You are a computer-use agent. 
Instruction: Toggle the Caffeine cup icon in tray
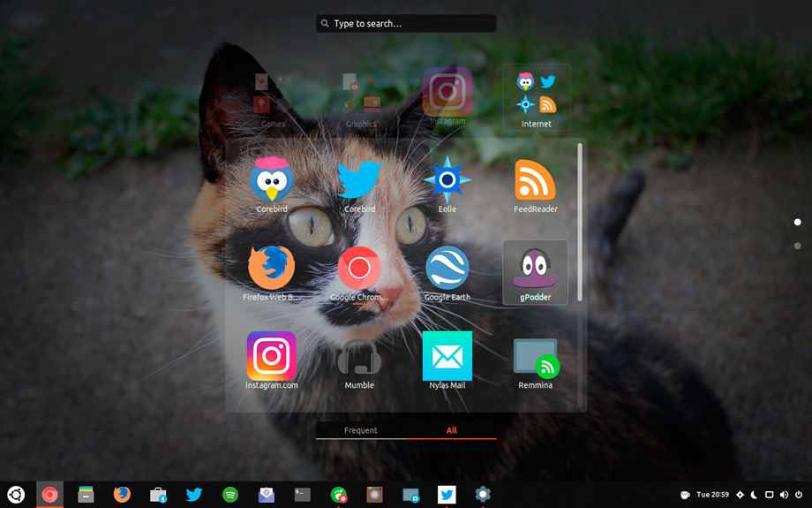(x=685, y=495)
